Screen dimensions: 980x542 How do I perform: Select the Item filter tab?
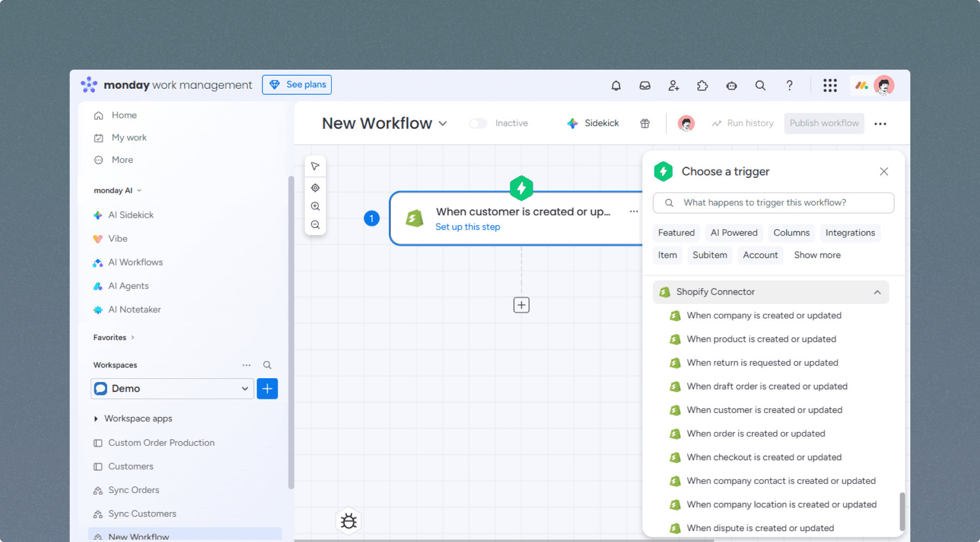tap(667, 255)
